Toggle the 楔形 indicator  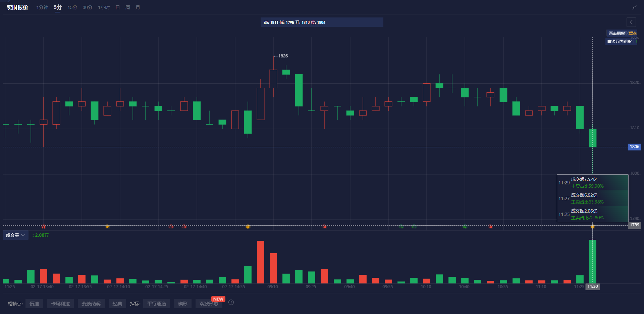pyautogui.click(x=182, y=303)
